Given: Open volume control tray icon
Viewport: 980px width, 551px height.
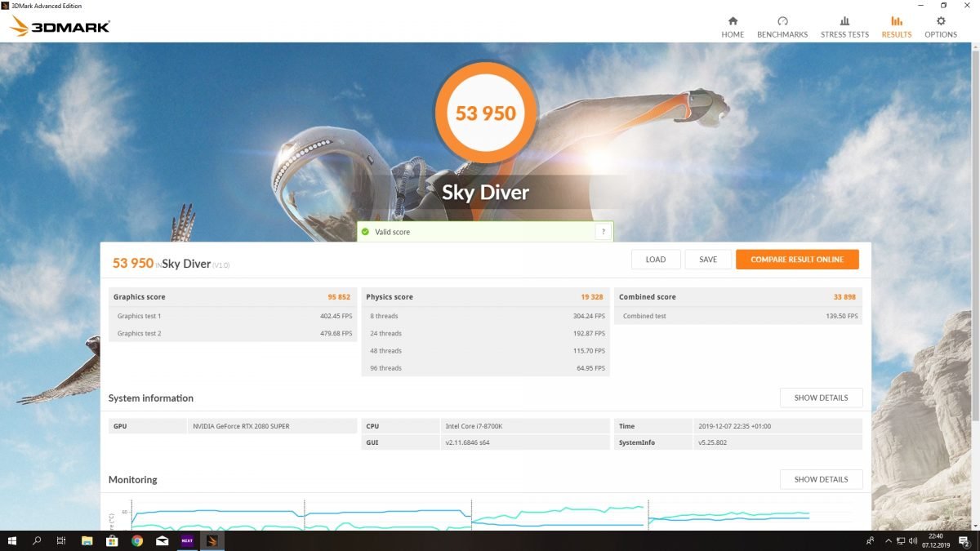Looking at the screenshot, I should pos(913,540).
